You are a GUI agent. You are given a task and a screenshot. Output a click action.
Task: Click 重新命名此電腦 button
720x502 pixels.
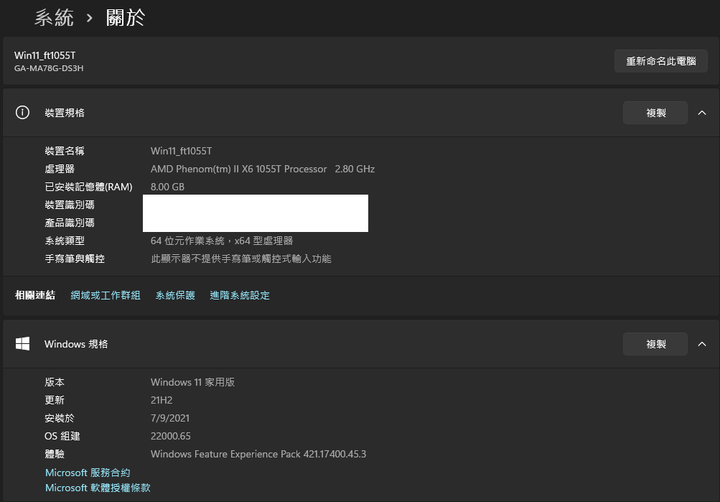(661, 61)
